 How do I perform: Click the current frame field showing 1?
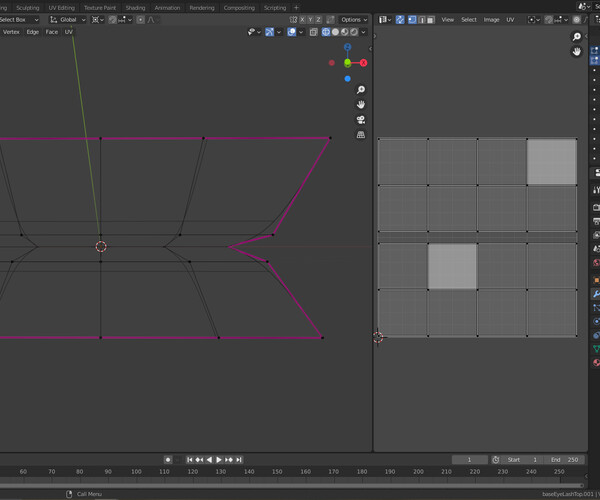[x=470, y=459]
